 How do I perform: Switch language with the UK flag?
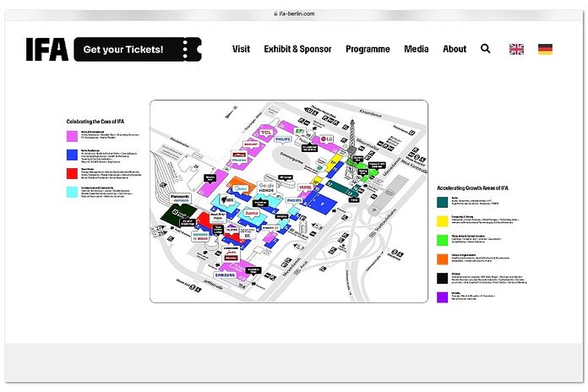516,49
